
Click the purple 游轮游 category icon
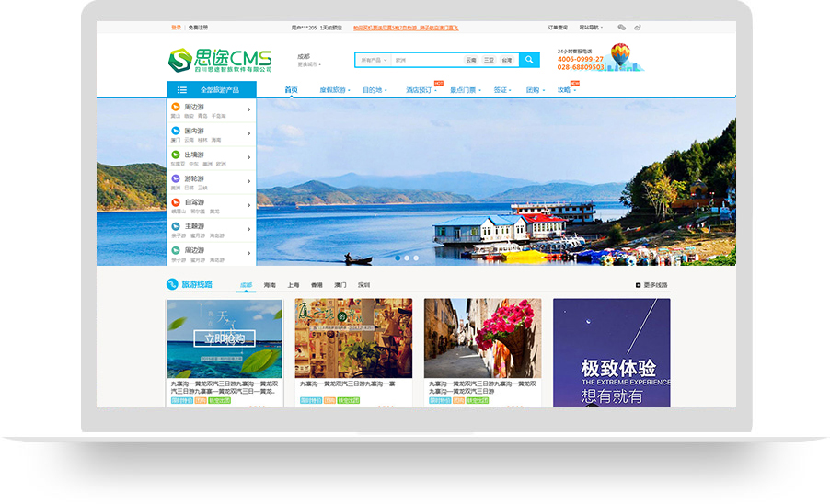(176, 178)
